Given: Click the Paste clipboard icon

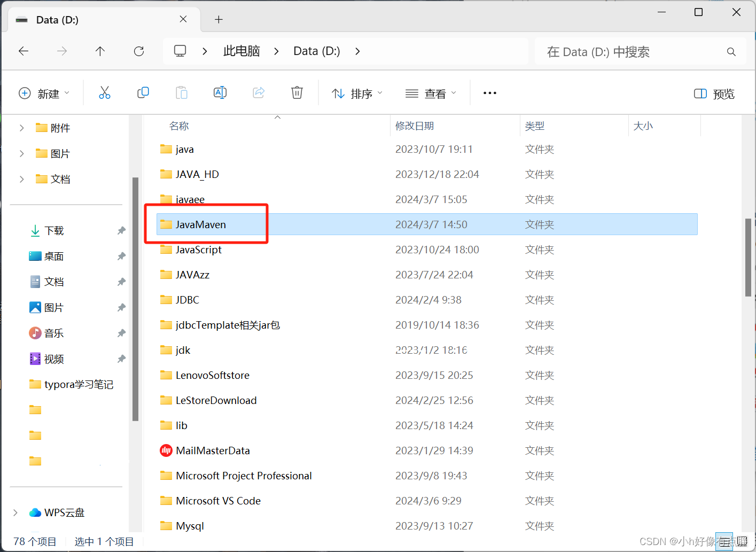Looking at the screenshot, I should point(182,93).
